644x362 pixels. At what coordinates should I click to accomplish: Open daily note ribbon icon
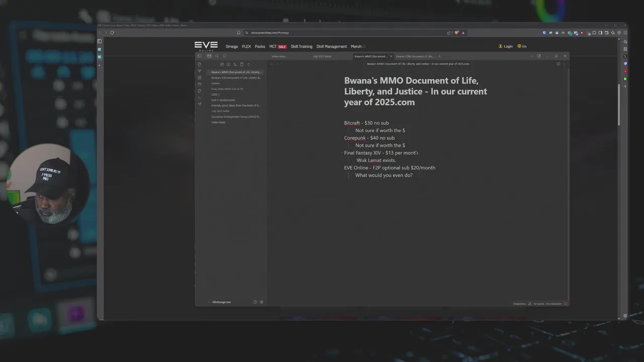click(x=199, y=84)
